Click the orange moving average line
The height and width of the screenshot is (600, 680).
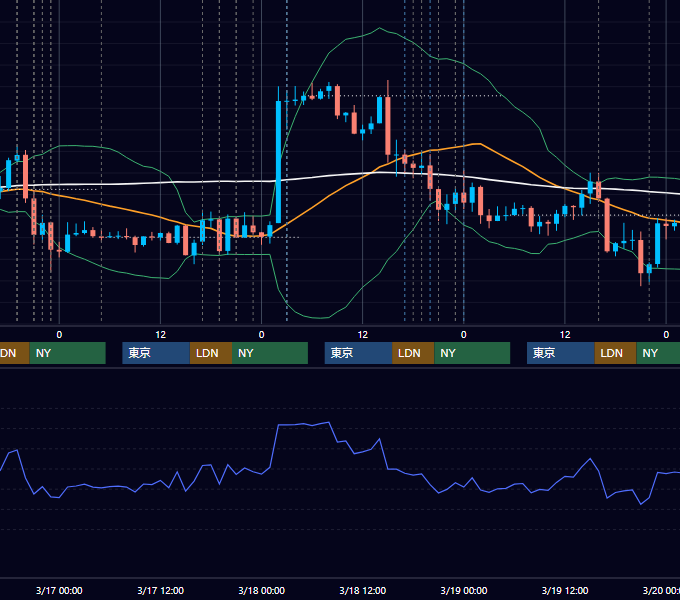(x=330, y=196)
